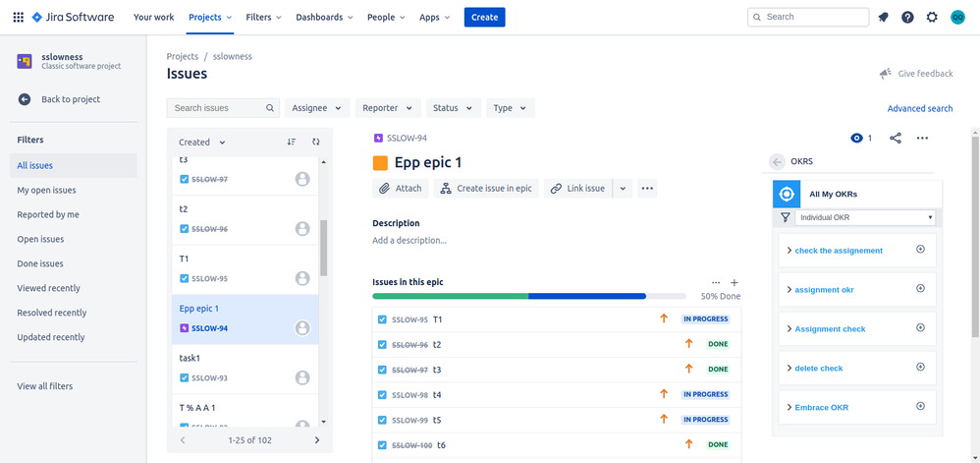Open the Individual OKR select box
This screenshot has height=463, width=980.
coord(865,217)
